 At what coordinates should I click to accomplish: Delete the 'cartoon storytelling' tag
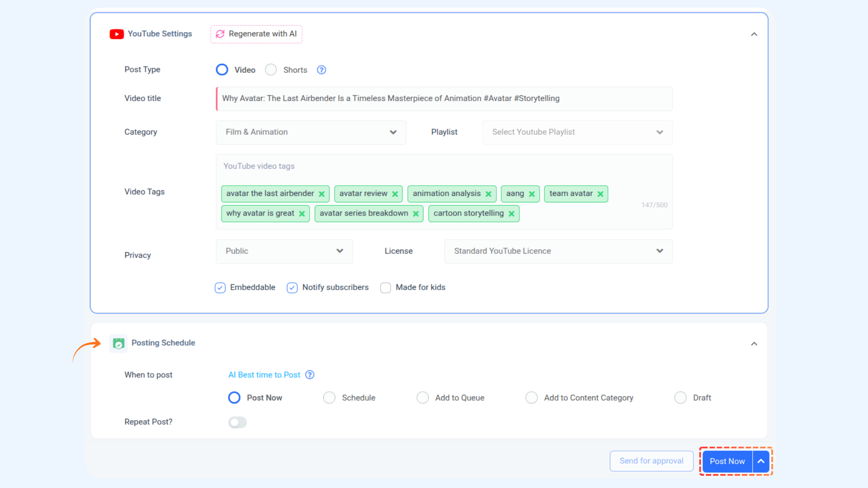(x=511, y=214)
